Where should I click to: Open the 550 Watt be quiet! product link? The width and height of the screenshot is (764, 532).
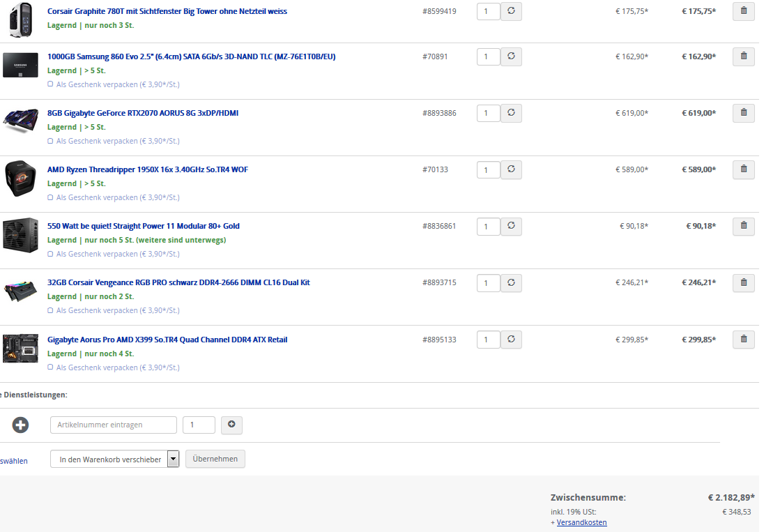(144, 226)
